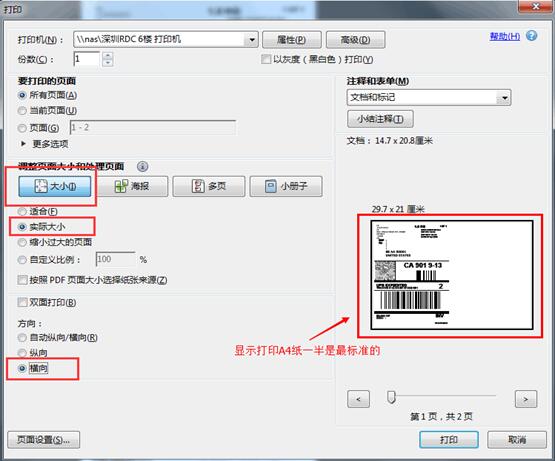The image size is (555, 461).
Task: Choose the 小册子 booklet button
Action: point(286,186)
